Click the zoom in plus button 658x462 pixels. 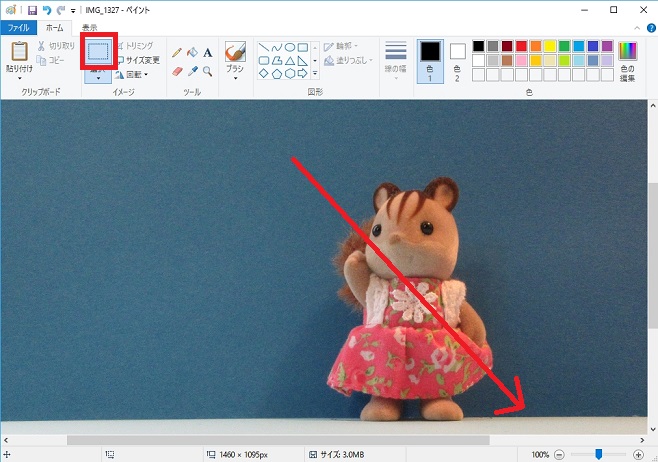tap(638, 454)
